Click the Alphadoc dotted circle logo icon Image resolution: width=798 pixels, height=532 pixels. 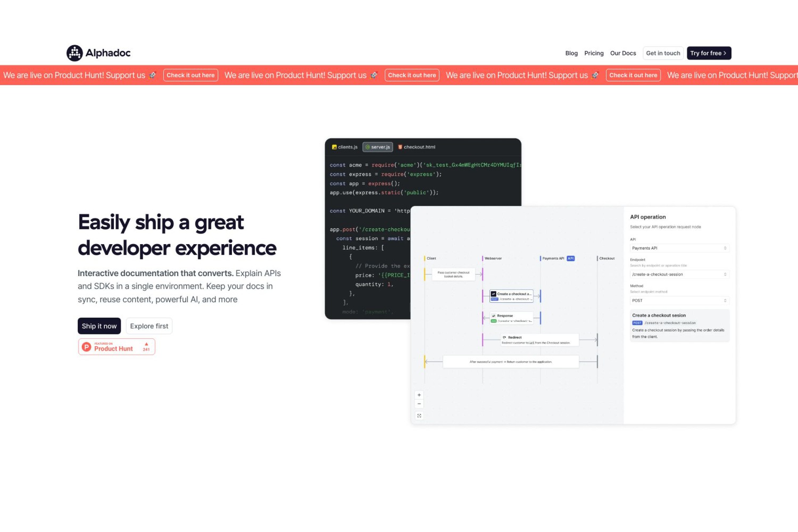pyautogui.click(x=74, y=53)
